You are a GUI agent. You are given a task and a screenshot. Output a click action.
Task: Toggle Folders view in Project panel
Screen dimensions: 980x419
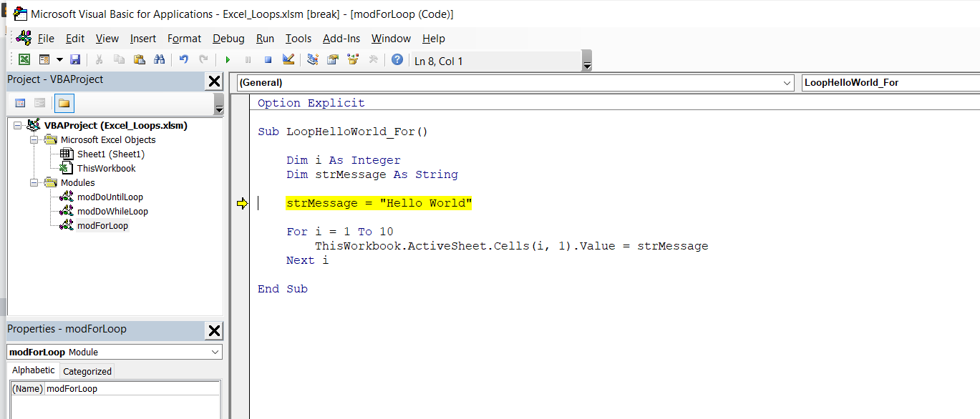(x=64, y=103)
